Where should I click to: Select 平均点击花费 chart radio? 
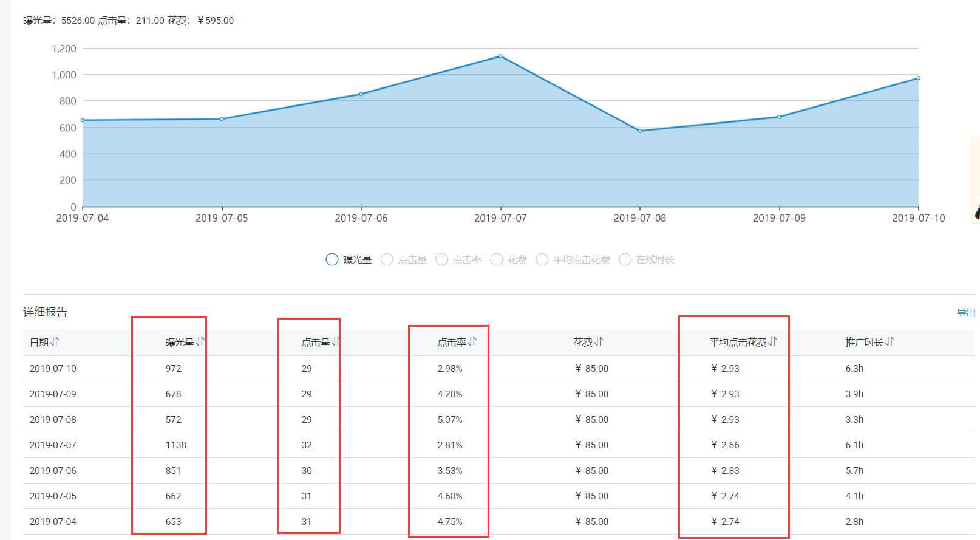pos(542,260)
